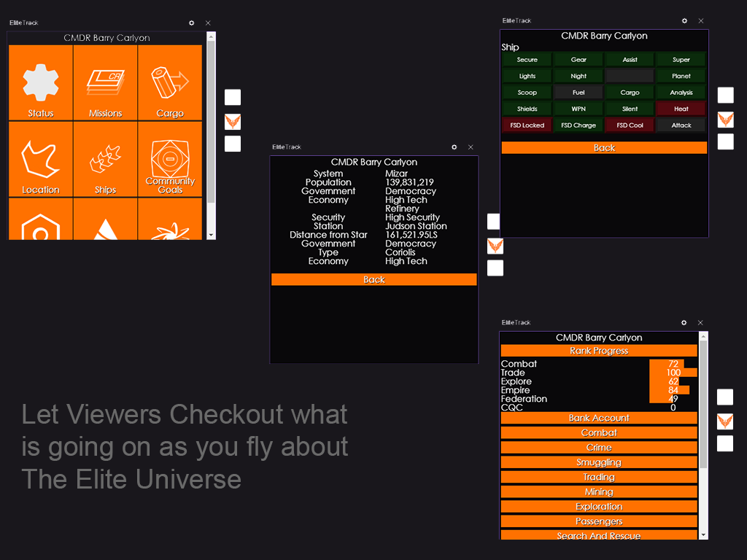Toggle the Gear indicator in the Ship panel

(578, 60)
